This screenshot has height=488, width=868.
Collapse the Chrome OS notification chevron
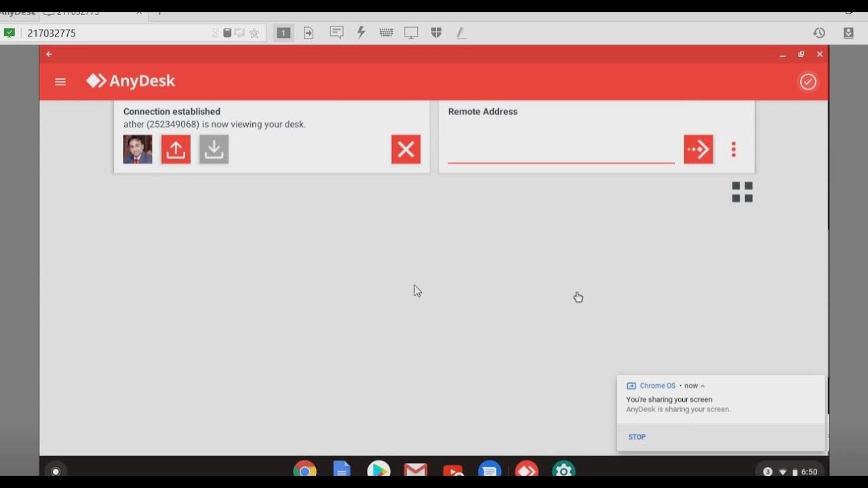[703, 385]
